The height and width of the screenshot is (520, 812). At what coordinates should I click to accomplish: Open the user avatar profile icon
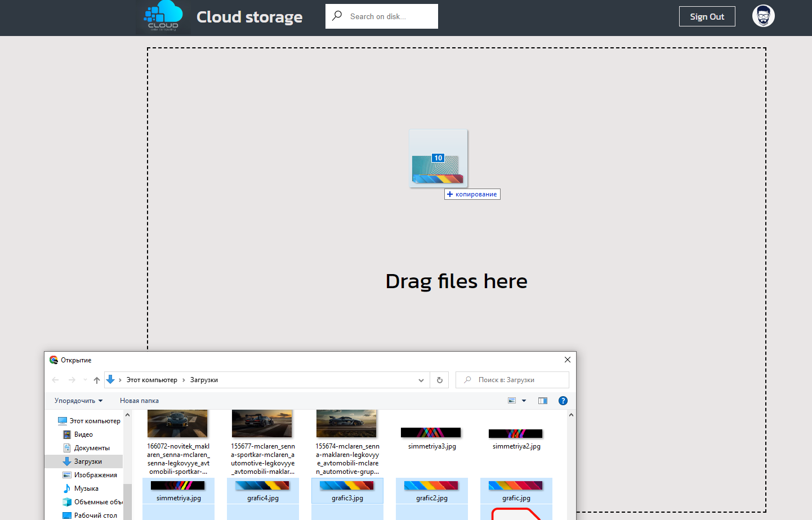(x=764, y=16)
